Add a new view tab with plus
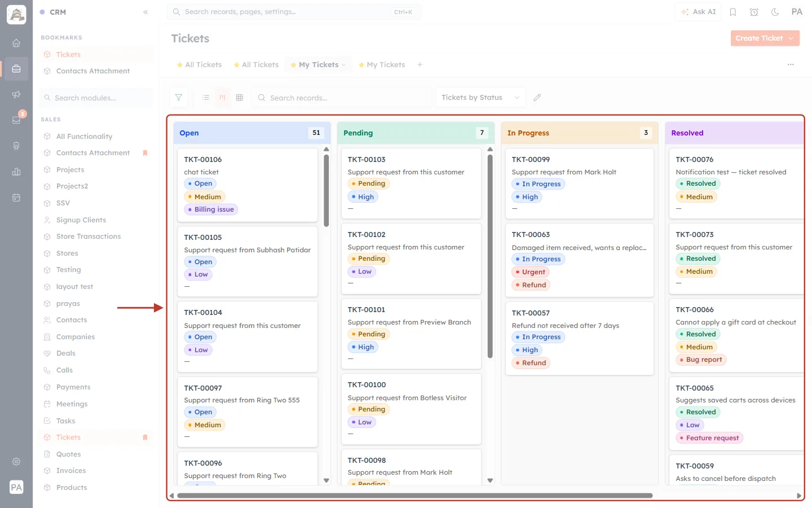Viewport: 812px width, 508px height. (420, 65)
